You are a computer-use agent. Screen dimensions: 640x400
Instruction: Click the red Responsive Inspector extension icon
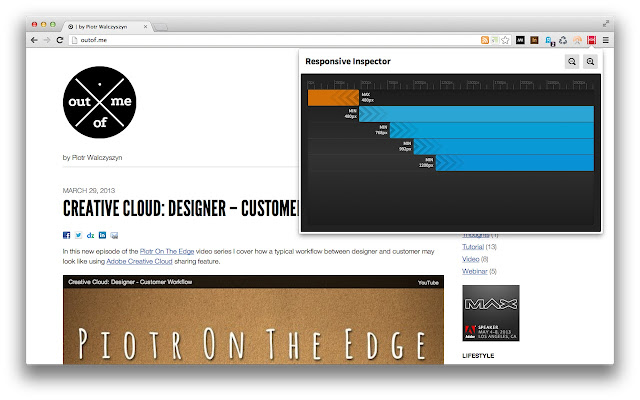[591, 40]
